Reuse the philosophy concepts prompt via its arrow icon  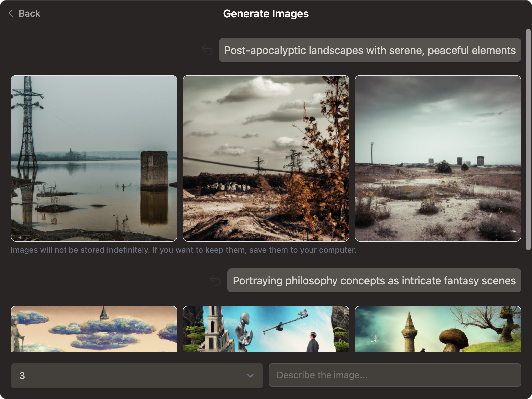pos(215,280)
